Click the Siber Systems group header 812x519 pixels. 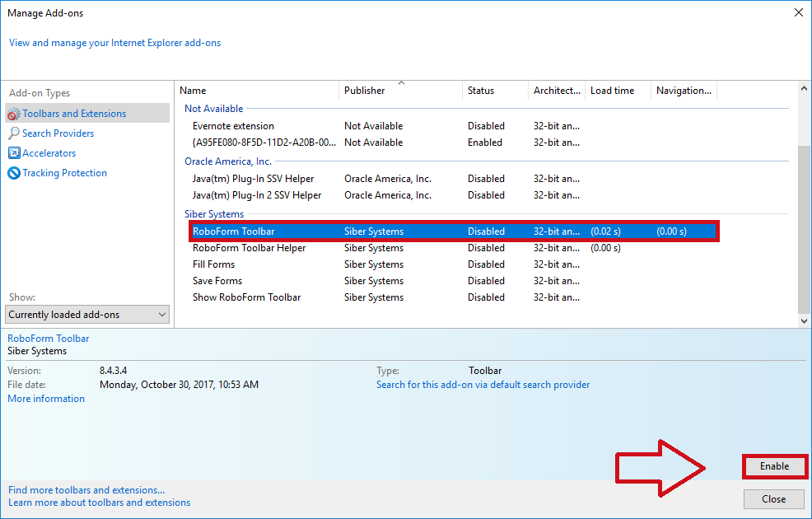point(214,214)
